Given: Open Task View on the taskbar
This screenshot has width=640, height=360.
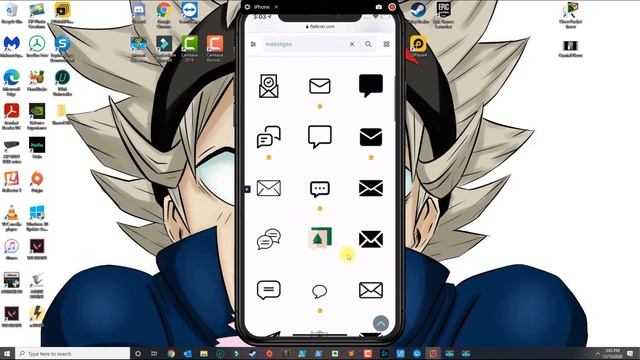Looking at the screenshot, I should (x=154, y=353).
